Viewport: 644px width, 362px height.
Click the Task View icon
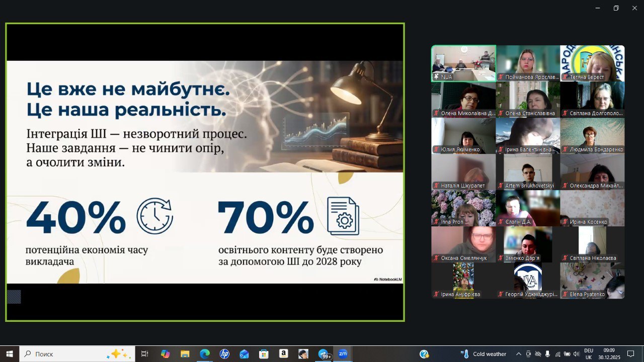click(145, 354)
